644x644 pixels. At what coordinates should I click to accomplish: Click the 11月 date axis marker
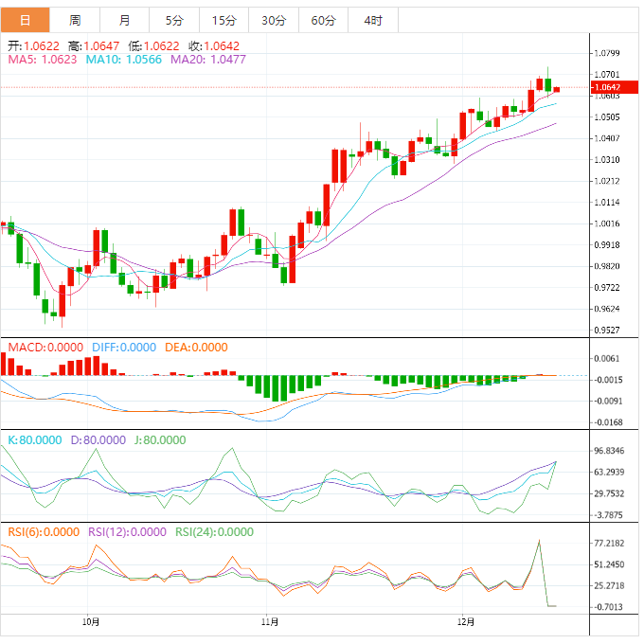pyautogui.click(x=270, y=622)
